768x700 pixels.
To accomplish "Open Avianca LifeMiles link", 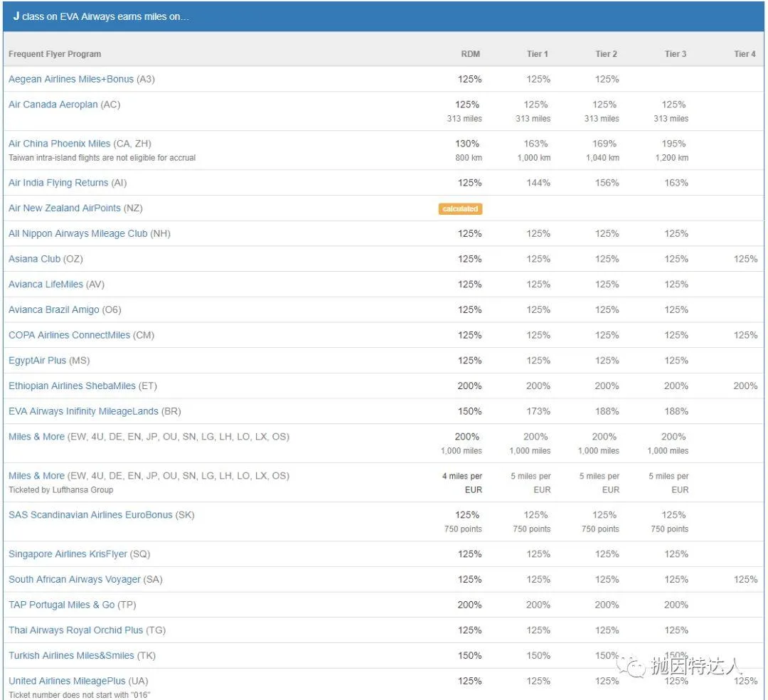I will click(x=46, y=285).
